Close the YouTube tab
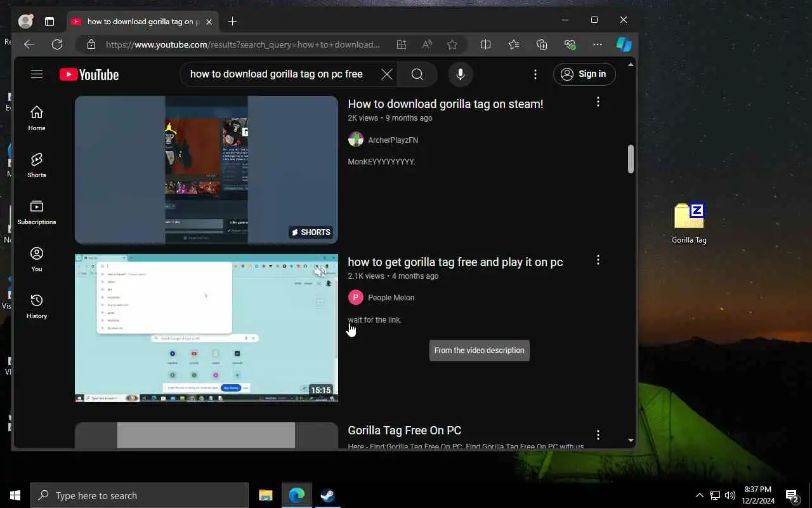This screenshot has height=508, width=812. tap(209, 22)
